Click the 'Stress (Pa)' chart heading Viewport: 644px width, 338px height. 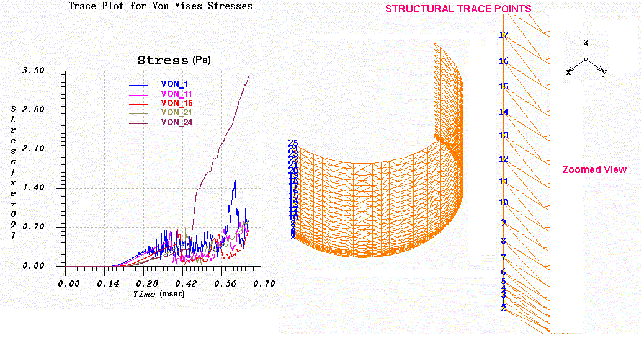tap(174, 60)
